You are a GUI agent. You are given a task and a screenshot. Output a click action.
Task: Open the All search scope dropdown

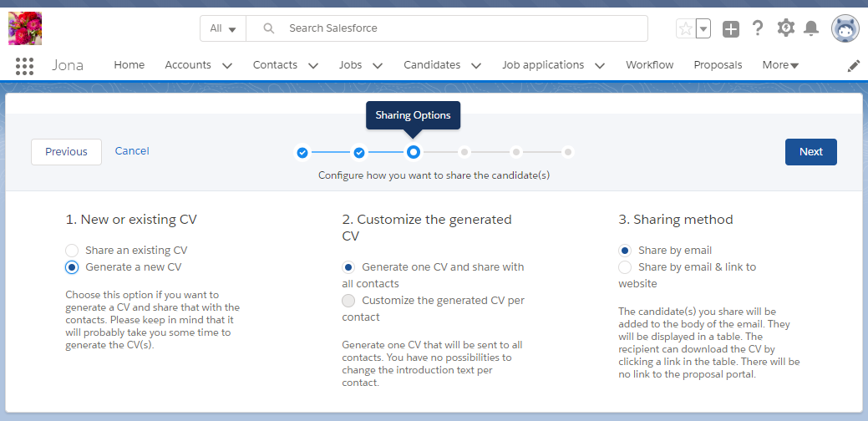point(223,28)
